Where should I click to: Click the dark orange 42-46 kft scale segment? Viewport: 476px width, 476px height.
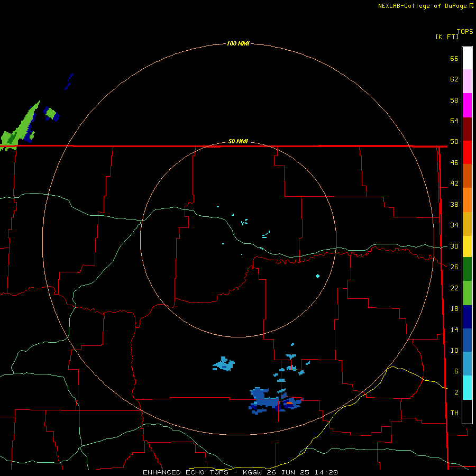(467, 176)
